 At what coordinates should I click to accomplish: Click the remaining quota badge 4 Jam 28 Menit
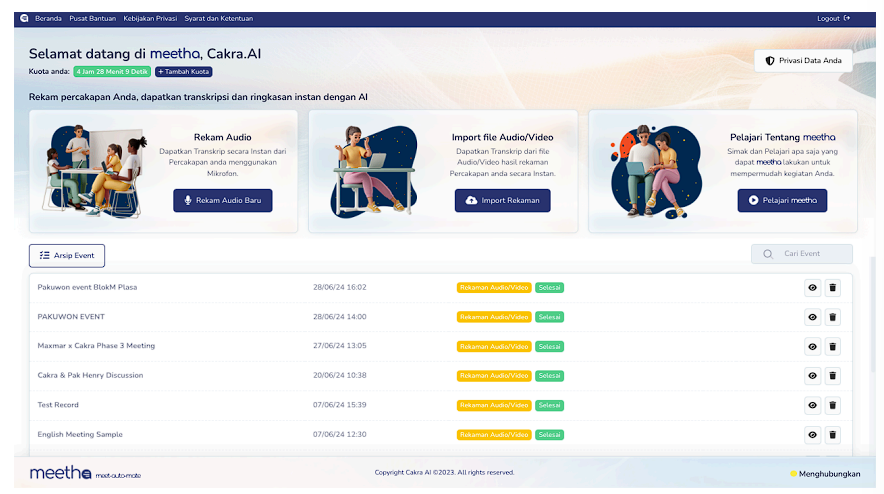112,72
